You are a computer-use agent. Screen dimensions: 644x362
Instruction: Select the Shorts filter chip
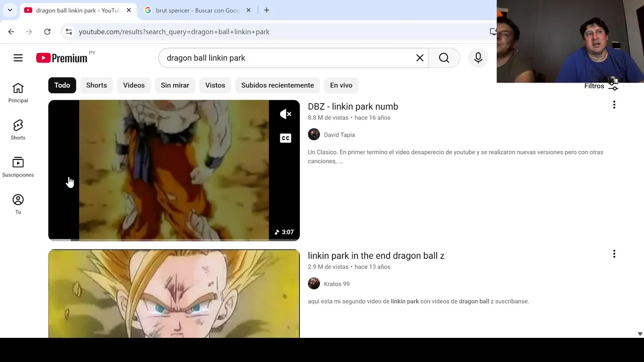pyautogui.click(x=97, y=85)
